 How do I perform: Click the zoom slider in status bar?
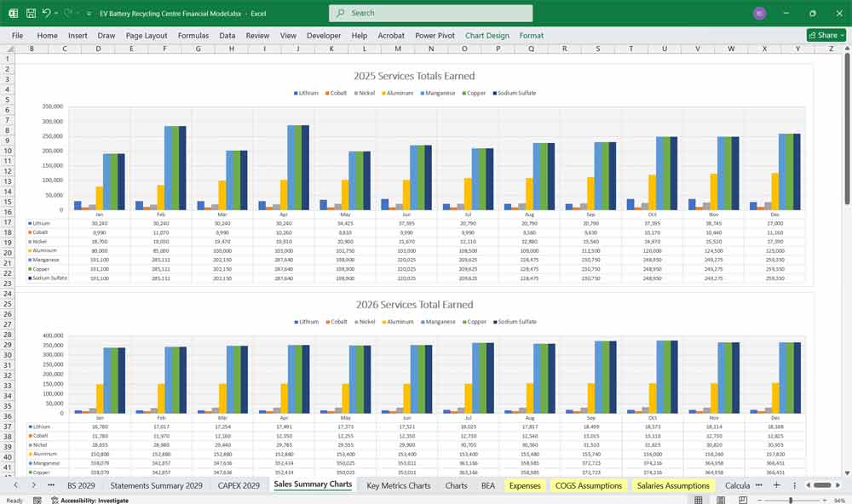tap(791, 501)
